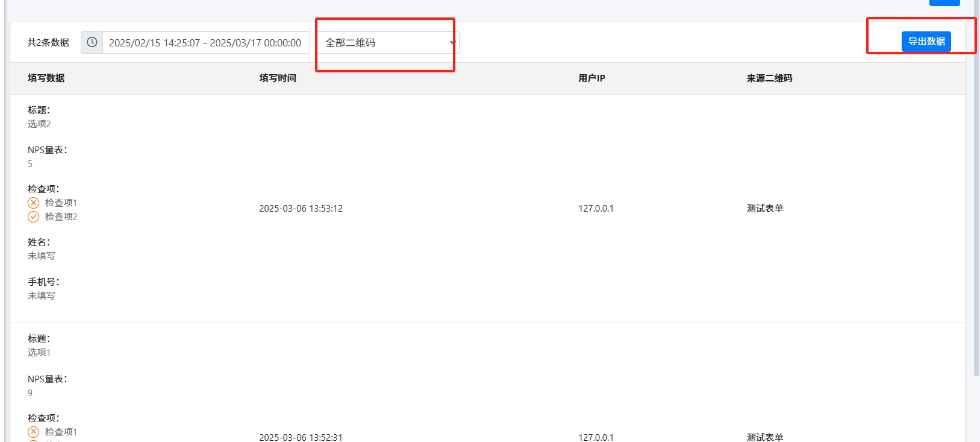Select the 用户IP column header
The width and height of the screenshot is (980, 442).
(591, 78)
